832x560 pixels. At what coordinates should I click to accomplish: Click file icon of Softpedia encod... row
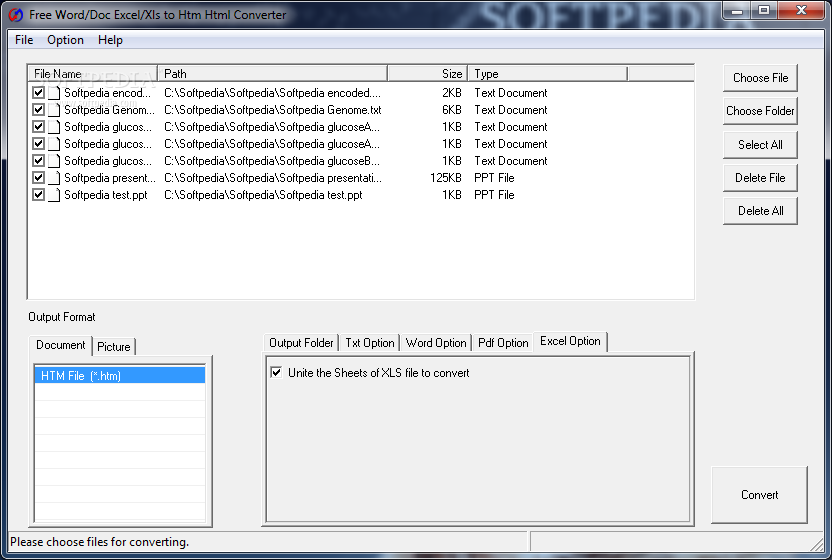[54, 93]
